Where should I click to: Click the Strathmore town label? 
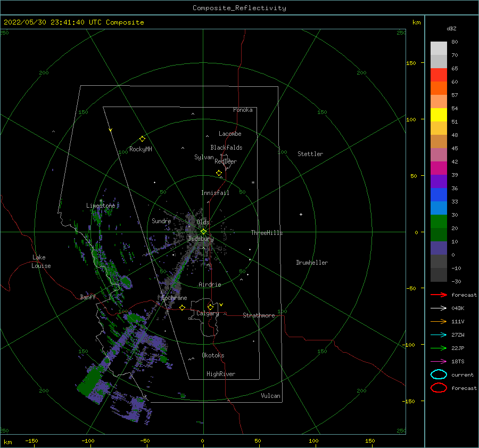point(259,315)
